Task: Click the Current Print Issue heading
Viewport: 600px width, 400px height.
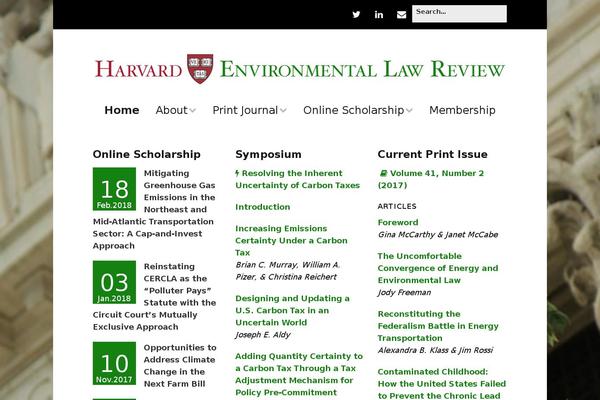Action: [x=432, y=154]
